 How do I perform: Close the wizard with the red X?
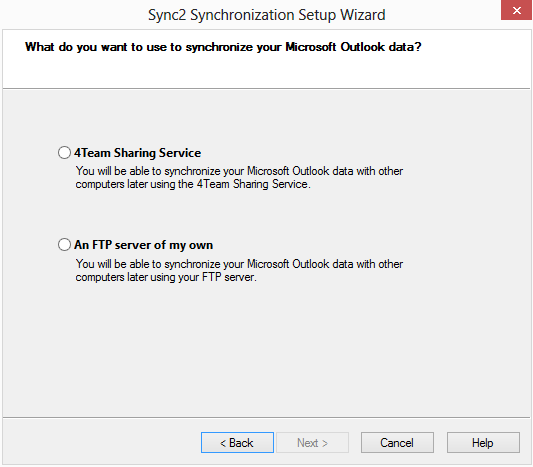517,10
